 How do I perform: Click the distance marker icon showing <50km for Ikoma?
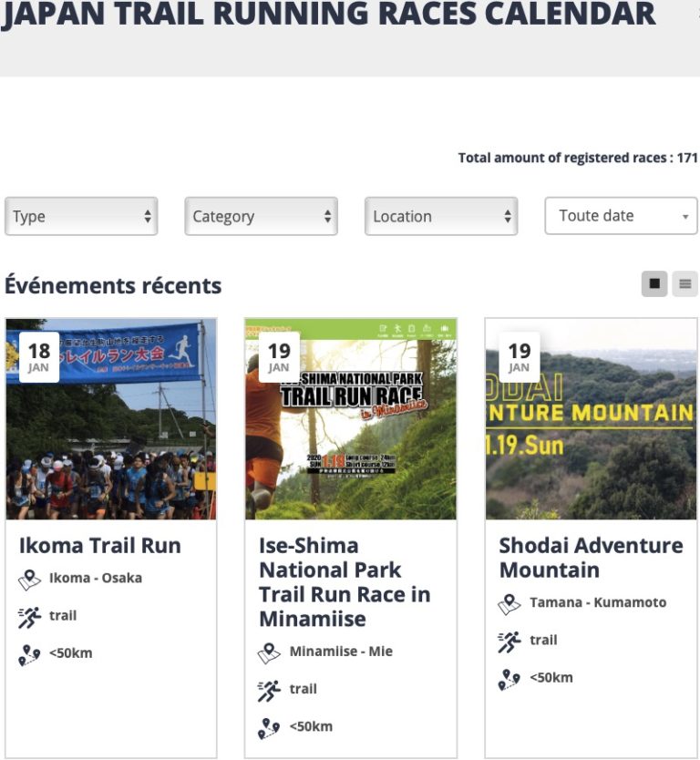coord(27,652)
